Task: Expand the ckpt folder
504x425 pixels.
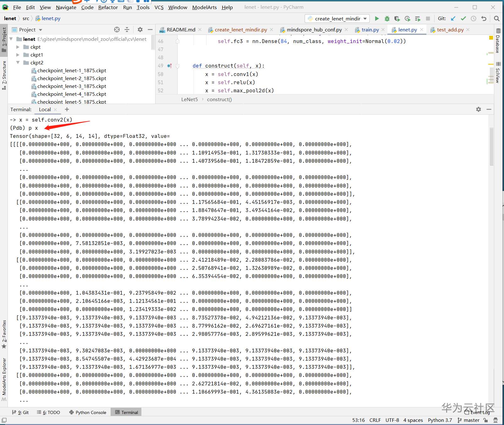Action: (18, 47)
